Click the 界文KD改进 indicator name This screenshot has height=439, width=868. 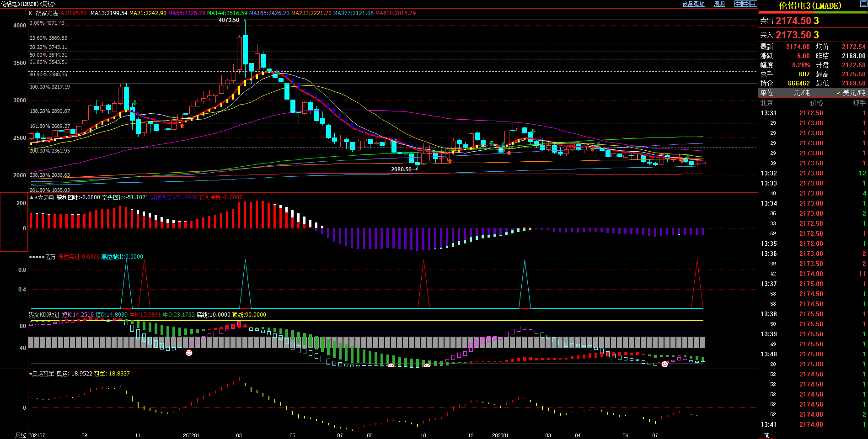[x=44, y=315]
